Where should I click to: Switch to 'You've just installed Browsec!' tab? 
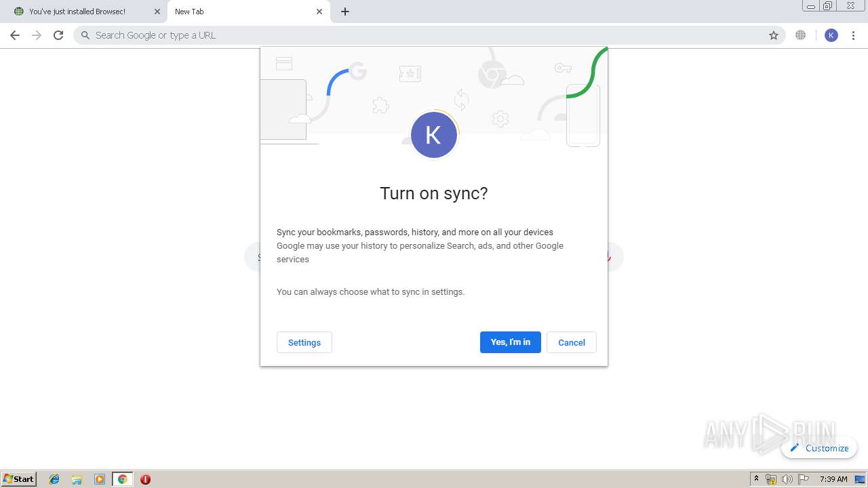click(84, 12)
